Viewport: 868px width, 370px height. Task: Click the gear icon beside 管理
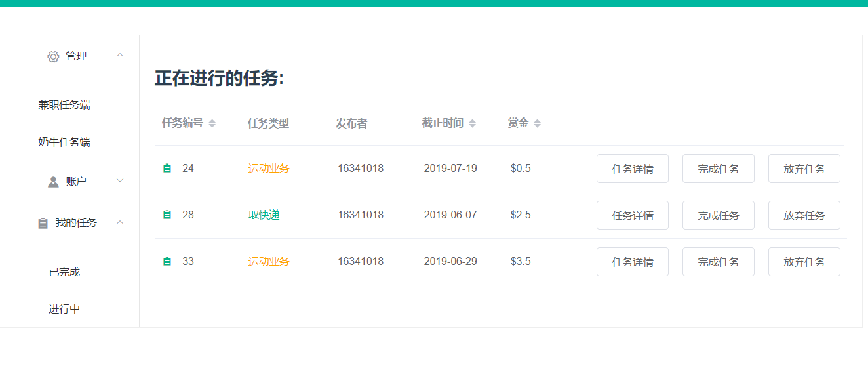[x=53, y=57]
